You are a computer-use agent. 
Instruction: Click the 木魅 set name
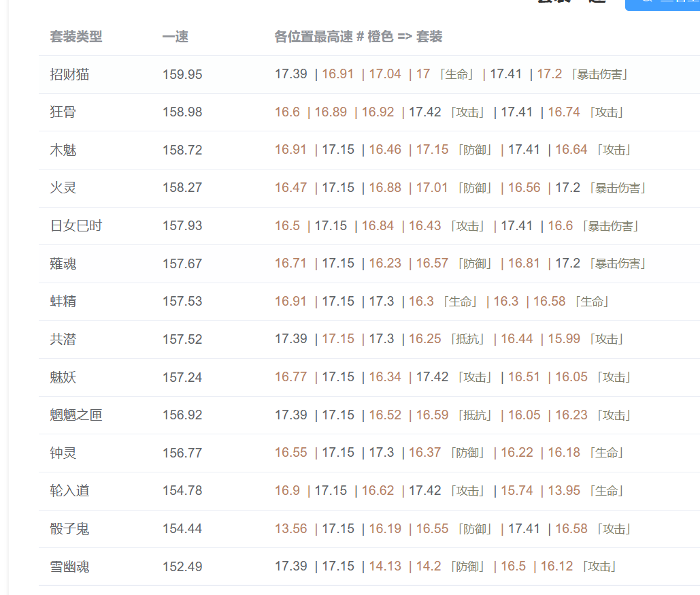(x=63, y=150)
